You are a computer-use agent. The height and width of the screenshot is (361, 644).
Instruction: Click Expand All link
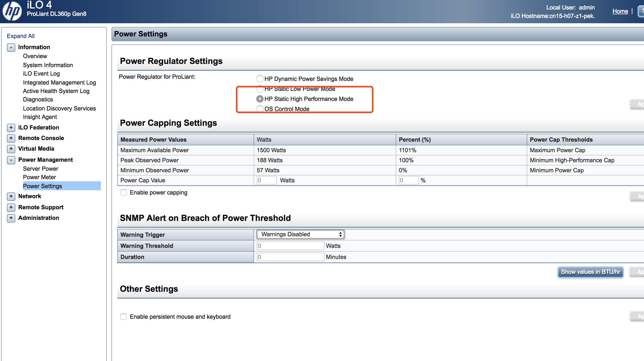click(x=21, y=36)
